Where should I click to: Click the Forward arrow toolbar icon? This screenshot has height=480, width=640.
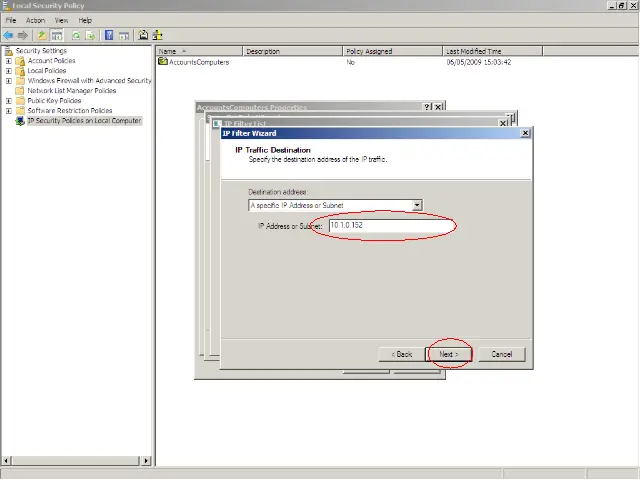[22, 35]
